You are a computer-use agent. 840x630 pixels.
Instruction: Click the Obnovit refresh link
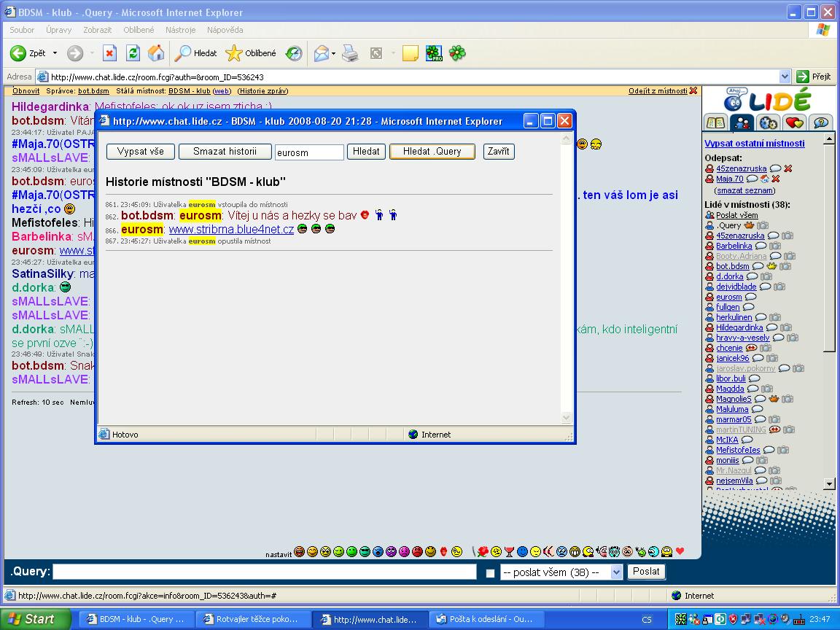26,91
